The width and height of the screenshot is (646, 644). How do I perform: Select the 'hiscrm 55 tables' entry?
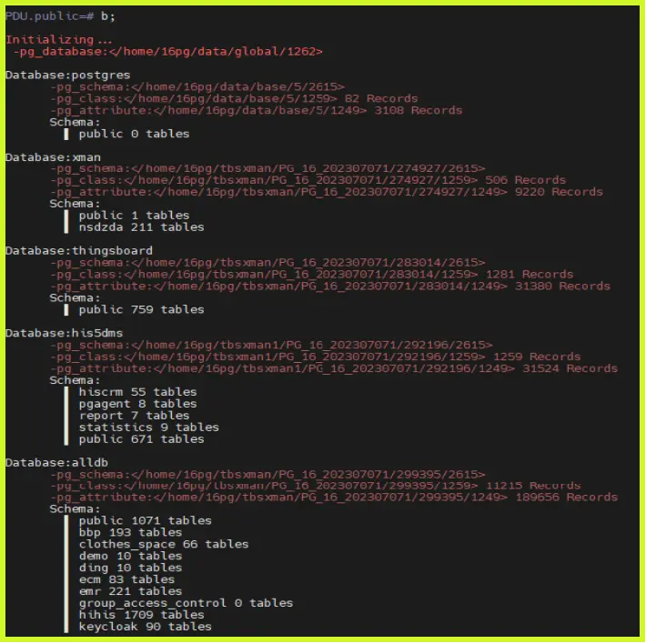click(138, 392)
